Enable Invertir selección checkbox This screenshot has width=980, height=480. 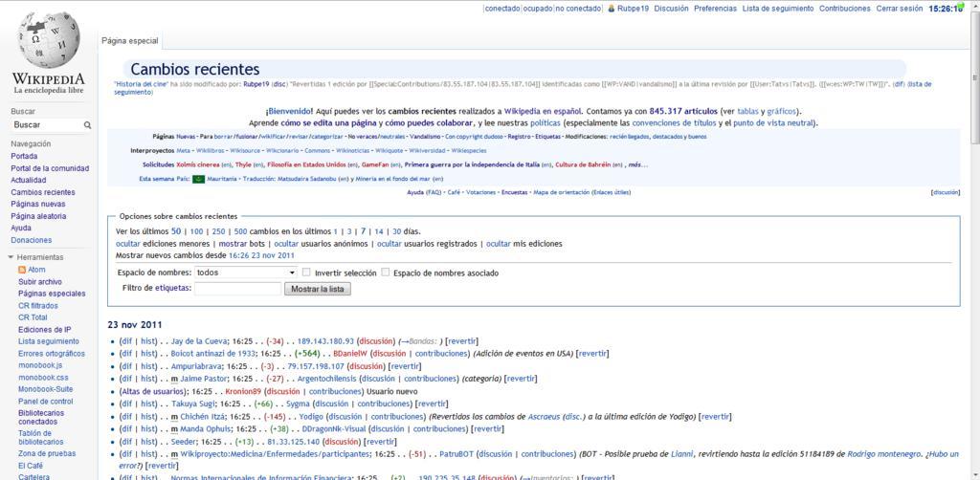(x=306, y=273)
